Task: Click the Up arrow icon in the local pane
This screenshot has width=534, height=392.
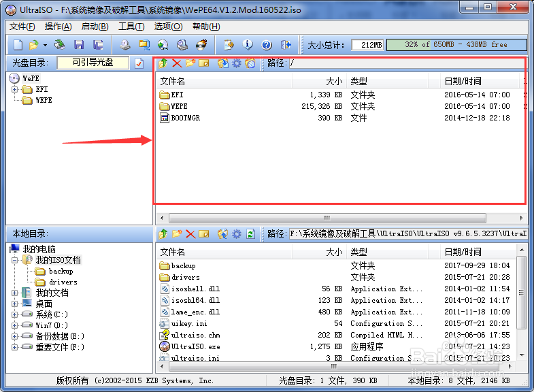Action: click(163, 234)
